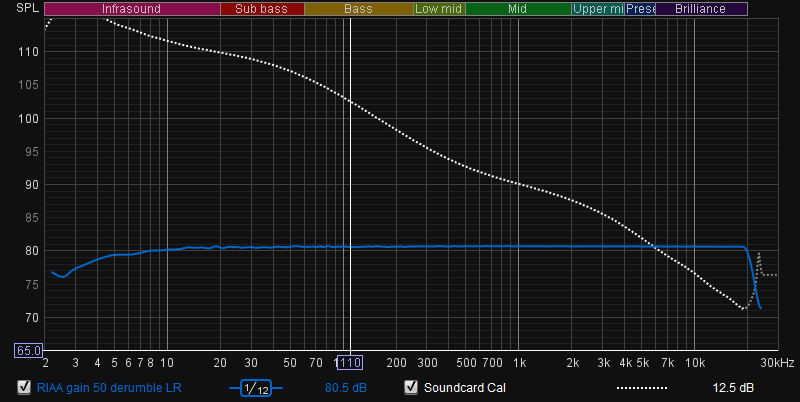This screenshot has width=800, height=402.
Task: Click the 10k frequency axis label
Action: (x=695, y=363)
